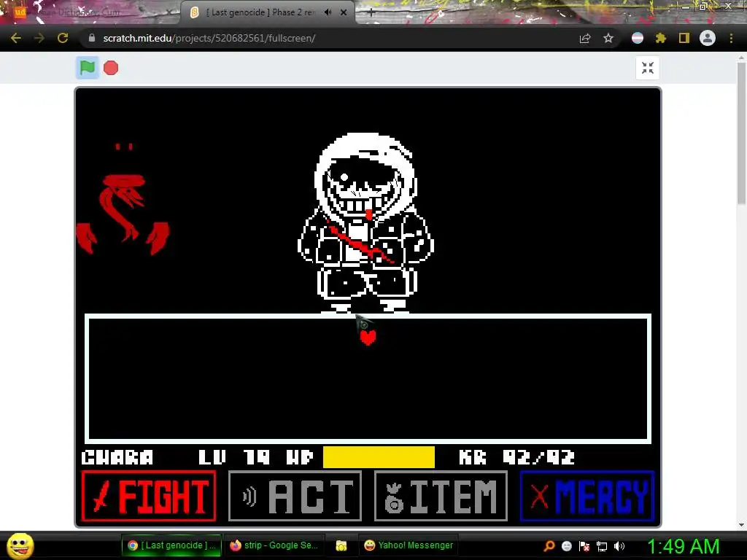Screen dimensions: 747x560
Task: Start the project with the green flag
Action: [88, 68]
